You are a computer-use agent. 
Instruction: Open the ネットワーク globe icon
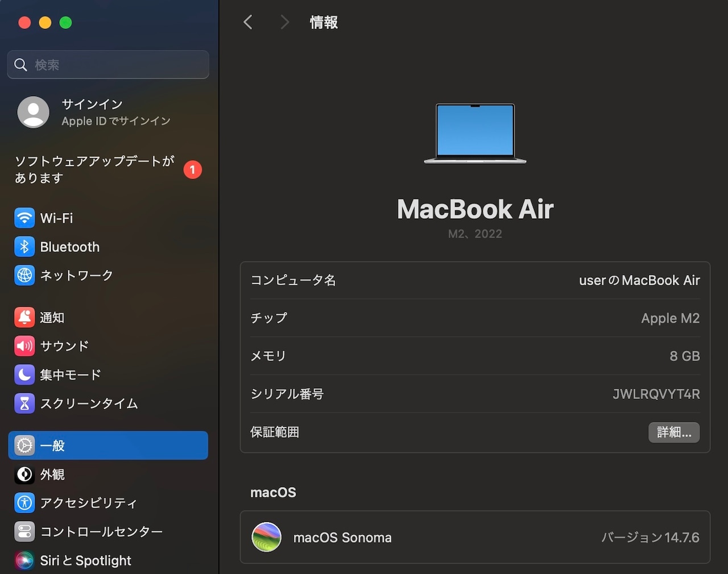coord(24,275)
